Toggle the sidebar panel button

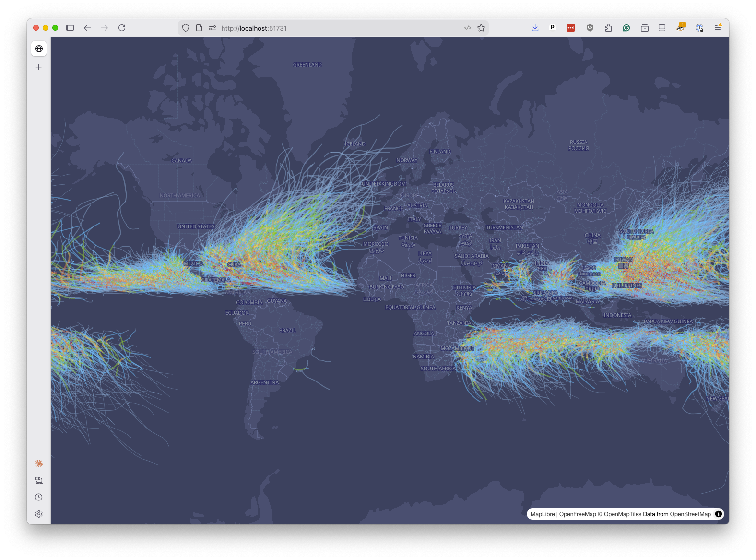(x=70, y=28)
